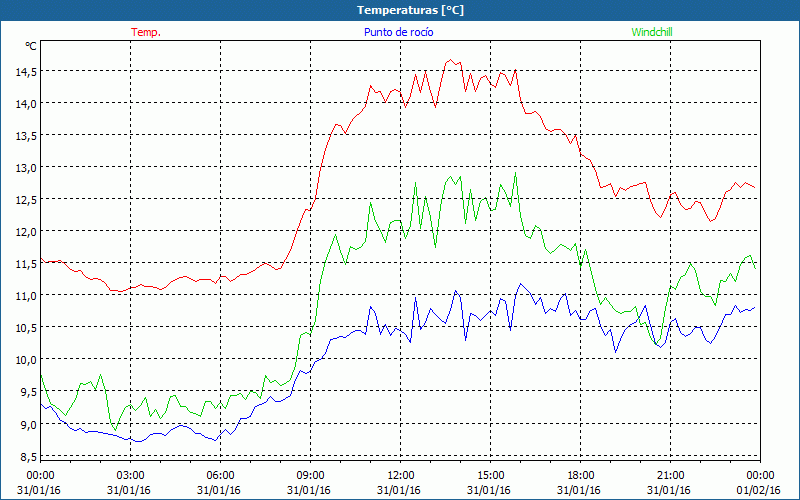Screen dimensions: 800x500
Task: Click the 06:00 time axis label
Action: (x=220, y=476)
